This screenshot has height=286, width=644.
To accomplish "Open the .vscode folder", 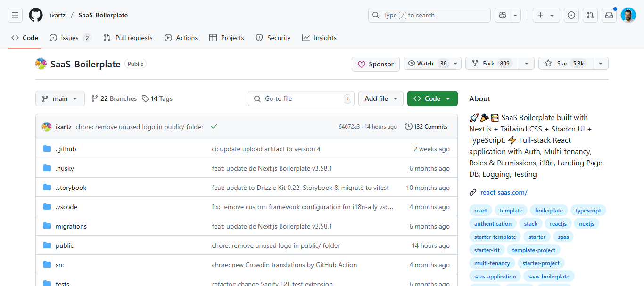I will click(x=66, y=207).
